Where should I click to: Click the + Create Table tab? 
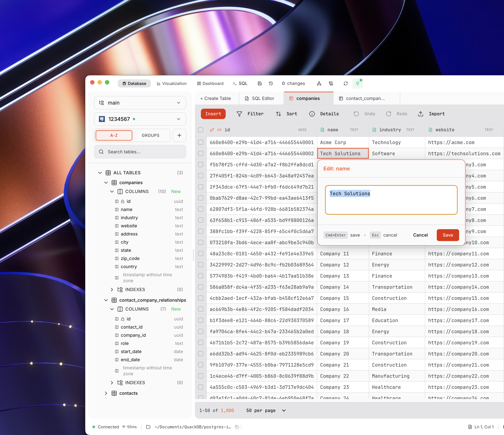pos(215,98)
